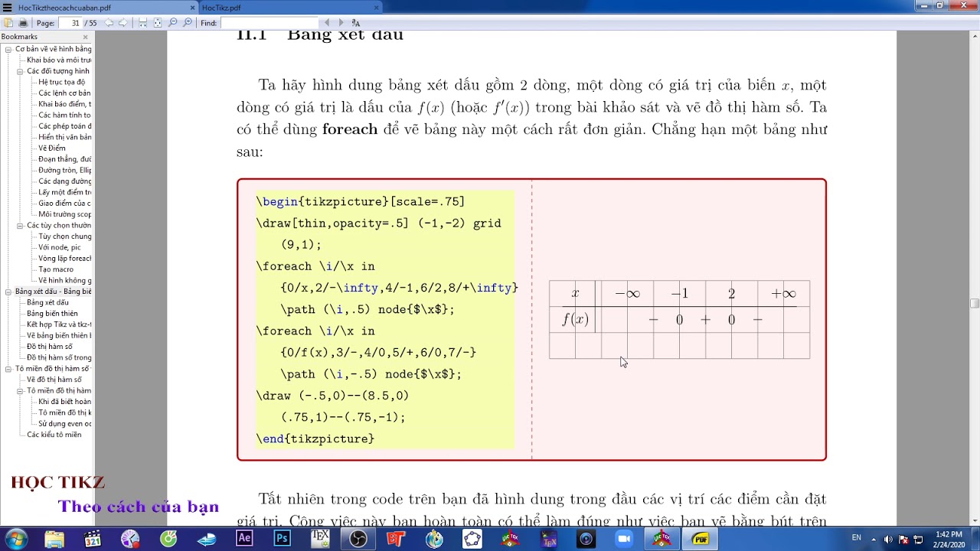980x551 pixels.
Task: Open 'Giao điểm của c' bookmark
Action: (64, 204)
